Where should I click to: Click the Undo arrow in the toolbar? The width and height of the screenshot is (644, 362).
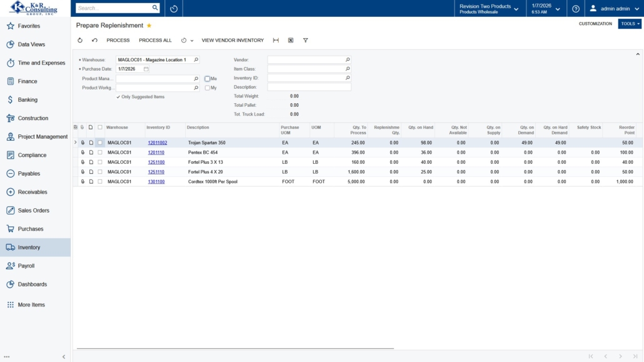(94, 40)
